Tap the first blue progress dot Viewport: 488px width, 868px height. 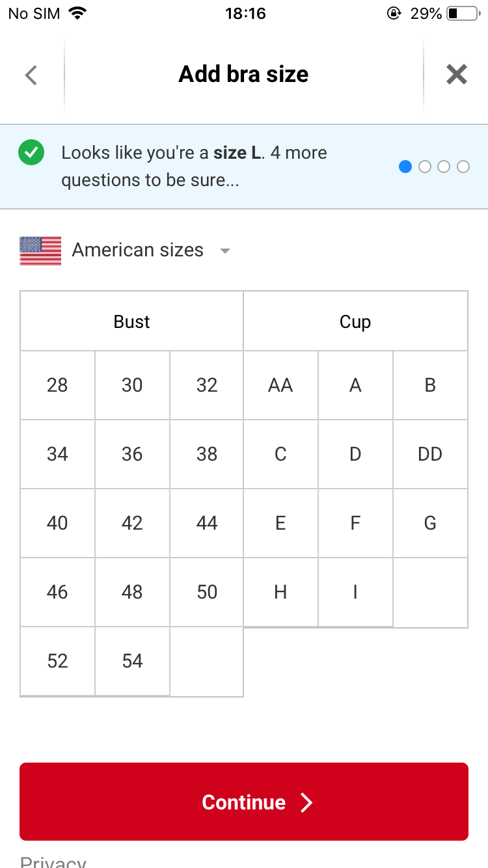click(x=405, y=167)
